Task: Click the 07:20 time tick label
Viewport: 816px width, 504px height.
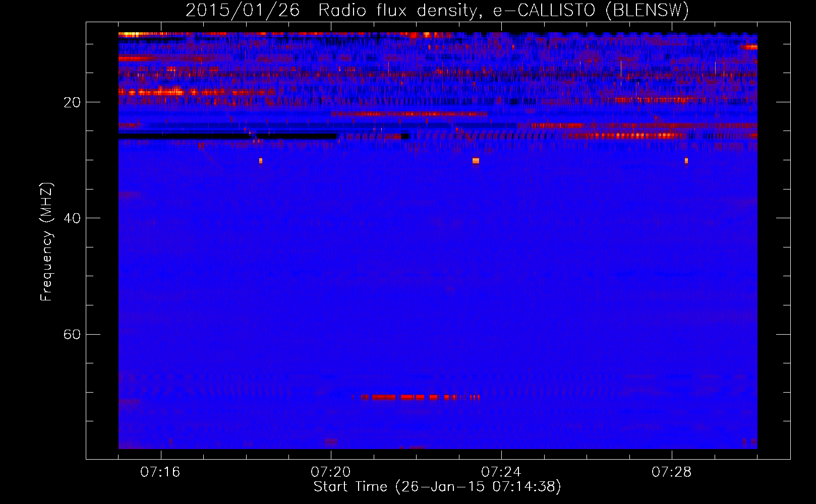Action: click(x=331, y=472)
